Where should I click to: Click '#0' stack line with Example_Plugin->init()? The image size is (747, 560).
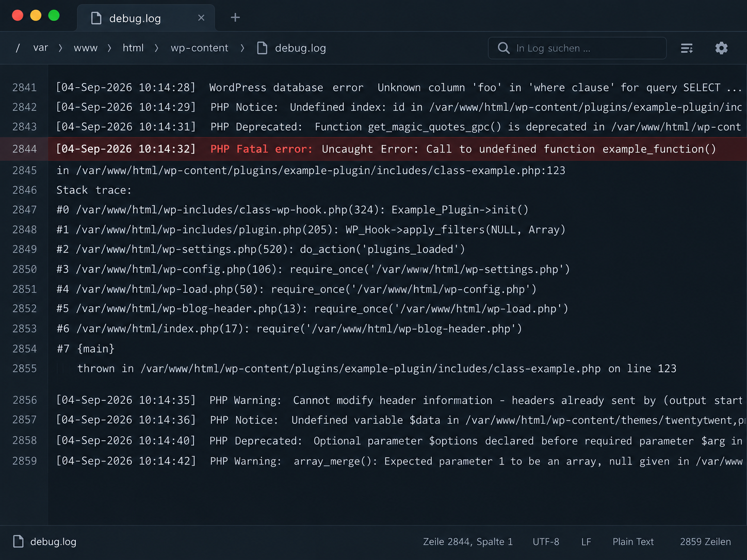tap(293, 210)
